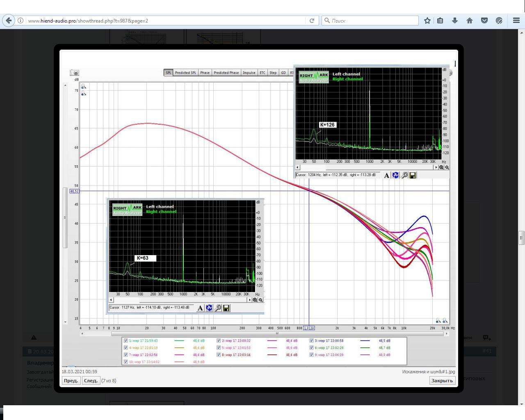Open the Pocket shield icon in the toolbar
Image resolution: width=525 pixels, height=420 pixels.
tap(484, 21)
